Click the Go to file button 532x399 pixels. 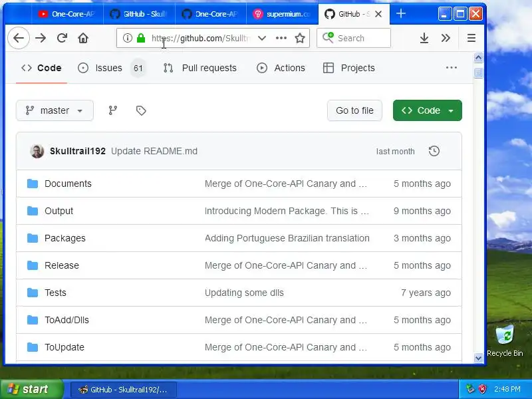[354, 110]
